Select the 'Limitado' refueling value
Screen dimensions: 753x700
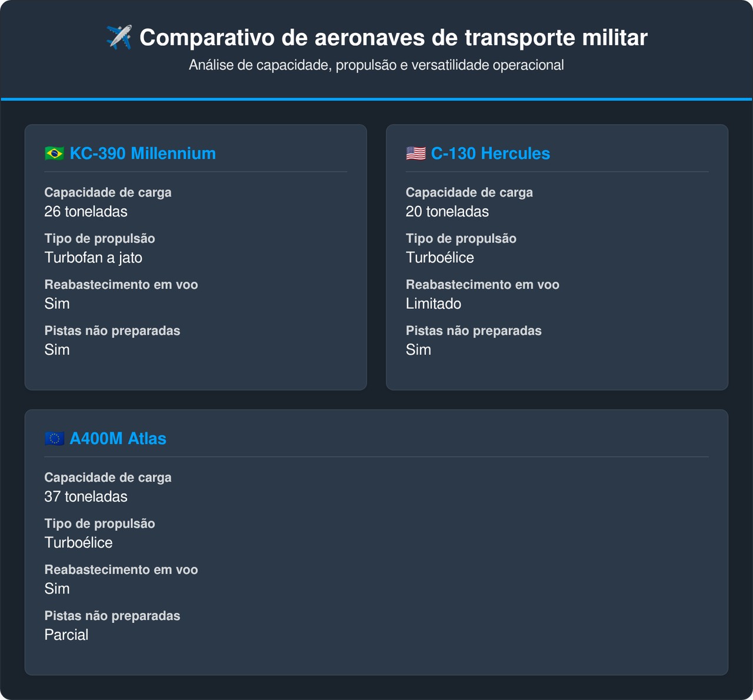434,304
